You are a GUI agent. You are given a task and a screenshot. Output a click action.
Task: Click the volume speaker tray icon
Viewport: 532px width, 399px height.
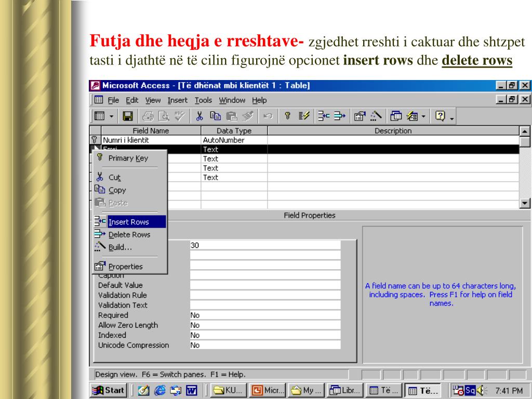click(481, 391)
